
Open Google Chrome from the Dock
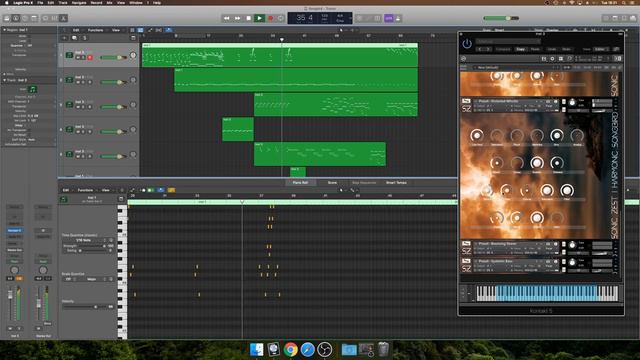click(291, 350)
